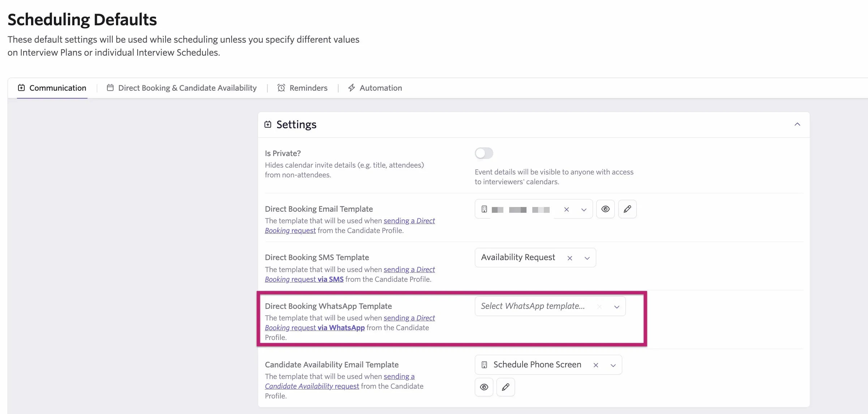Preview the Direct Booking Email Template

(605, 209)
